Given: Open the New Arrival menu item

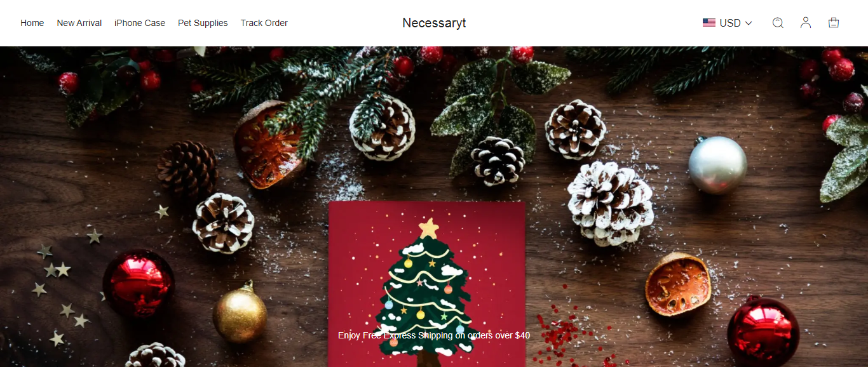Looking at the screenshot, I should tap(79, 23).
